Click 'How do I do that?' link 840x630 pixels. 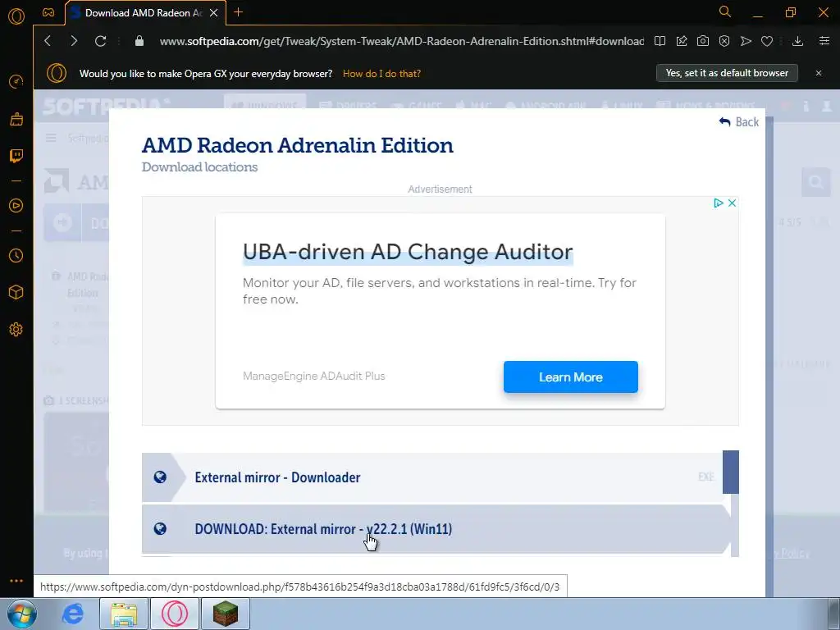381,73
